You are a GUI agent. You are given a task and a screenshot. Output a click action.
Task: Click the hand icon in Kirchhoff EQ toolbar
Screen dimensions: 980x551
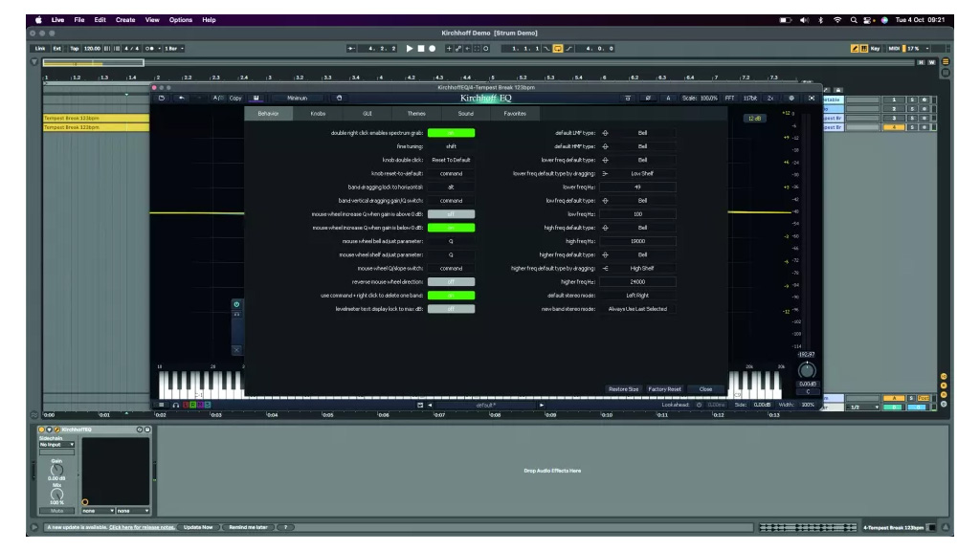coord(340,99)
